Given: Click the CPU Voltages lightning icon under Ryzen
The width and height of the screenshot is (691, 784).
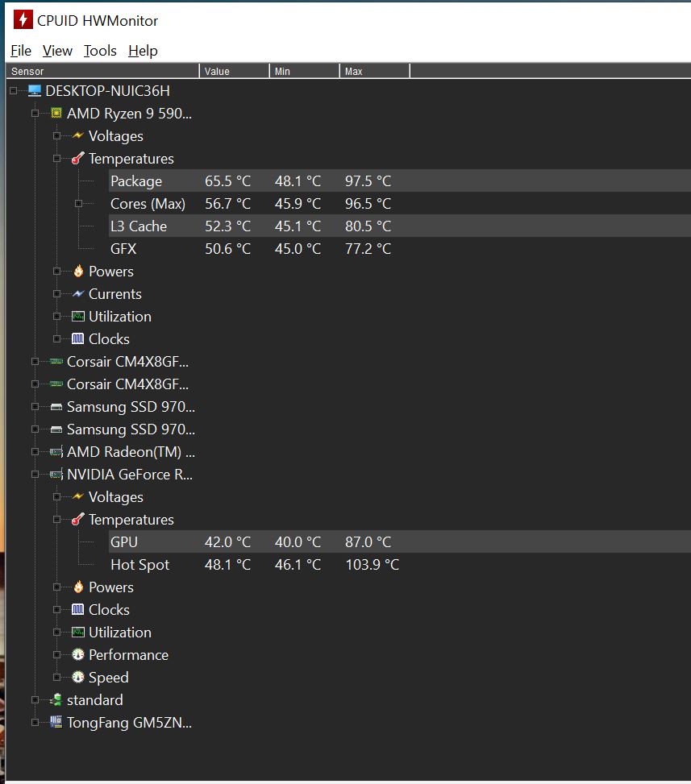Looking at the screenshot, I should point(77,135).
